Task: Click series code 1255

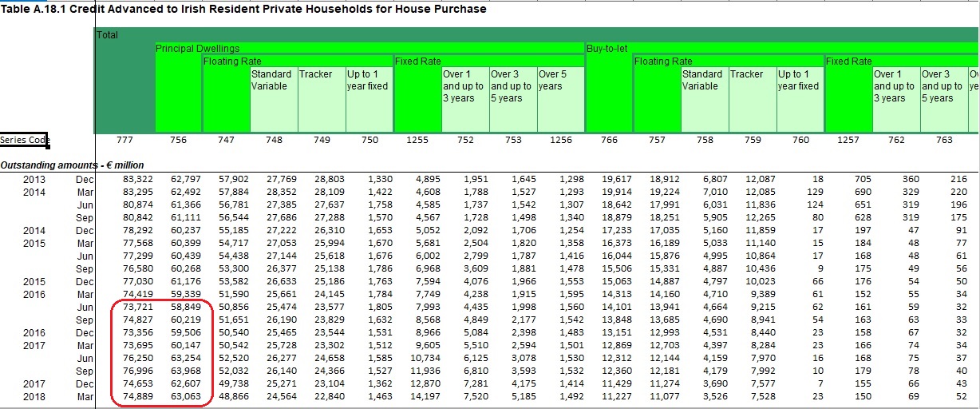Action: coord(417,141)
